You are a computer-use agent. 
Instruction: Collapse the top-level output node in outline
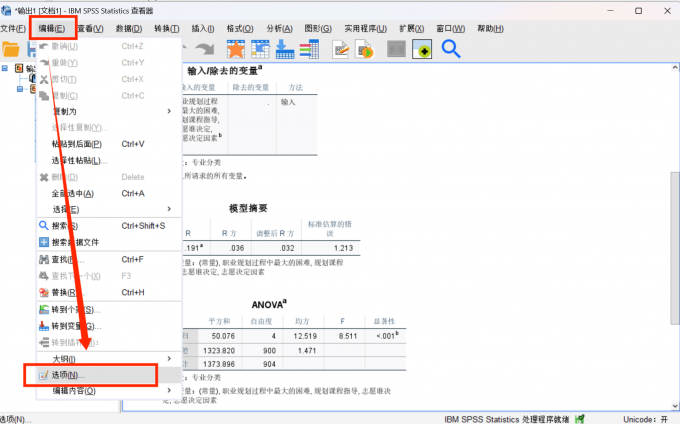point(5,68)
